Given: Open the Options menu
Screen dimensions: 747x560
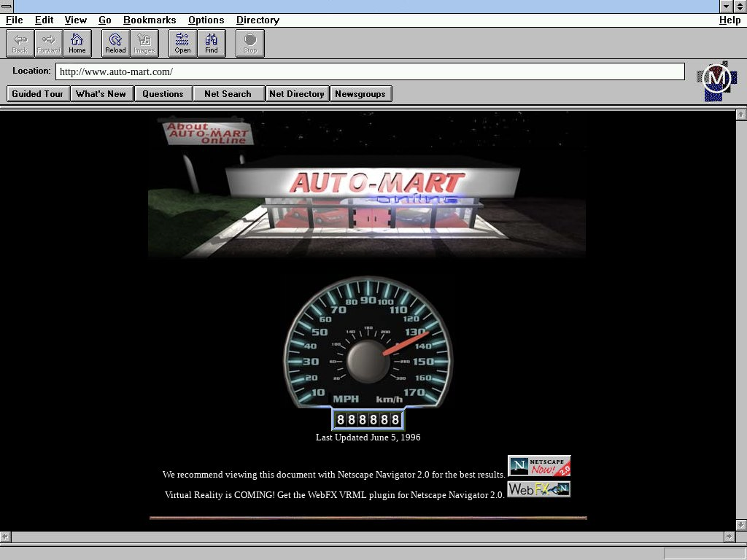Looking at the screenshot, I should click(x=206, y=20).
